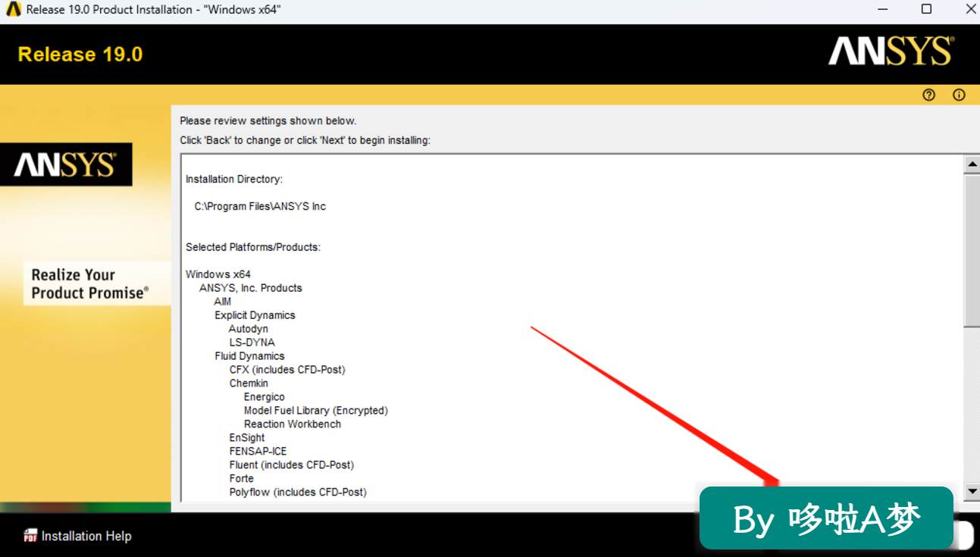
Task: Click the circled info icon
Action: pos(959,95)
